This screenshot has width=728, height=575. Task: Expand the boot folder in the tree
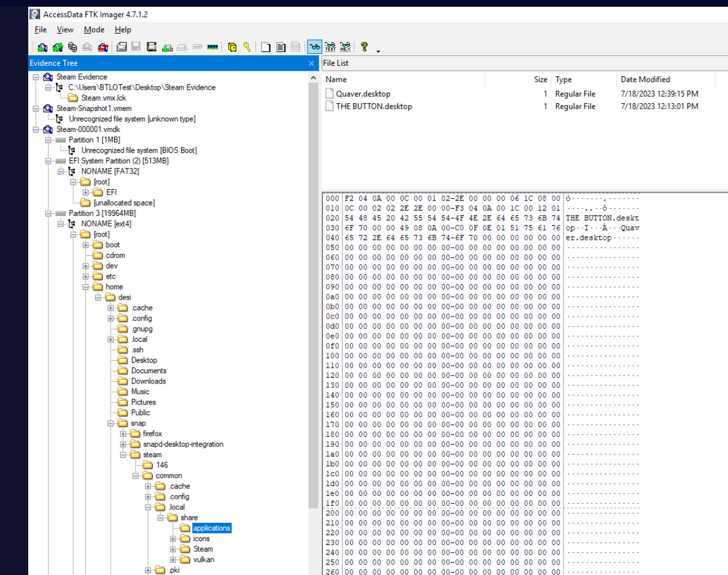click(x=87, y=245)
